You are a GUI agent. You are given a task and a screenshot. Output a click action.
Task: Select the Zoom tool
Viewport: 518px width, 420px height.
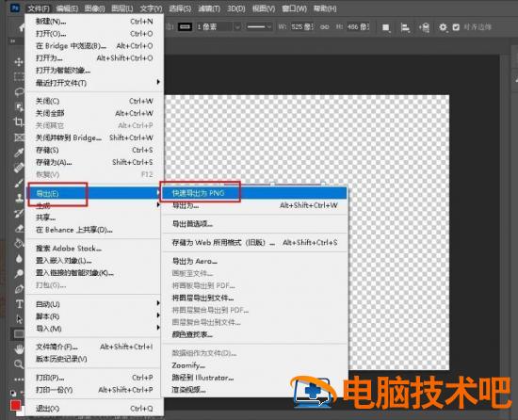(x=19, y=363)
